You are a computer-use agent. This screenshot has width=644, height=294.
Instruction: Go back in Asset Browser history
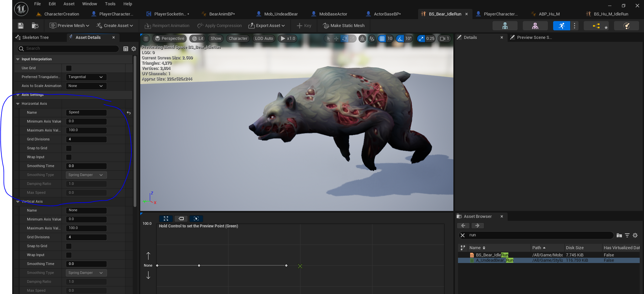pos(463,226)
